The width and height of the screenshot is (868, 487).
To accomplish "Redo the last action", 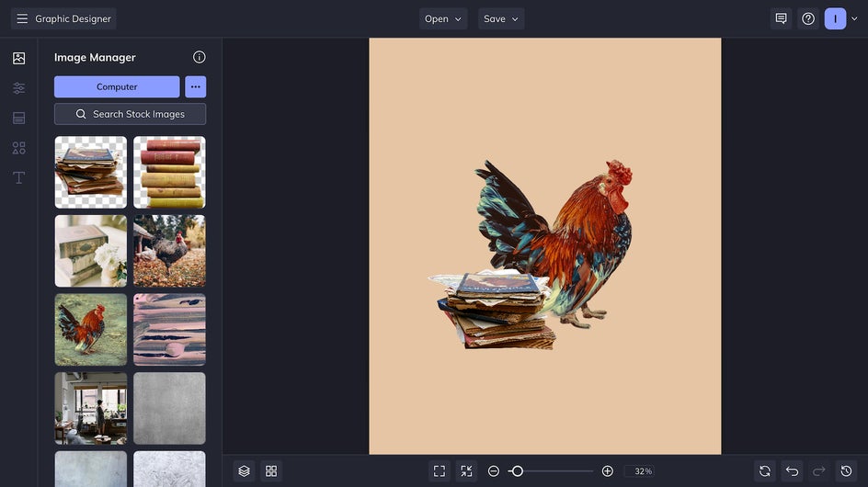I will tap(819, 471).
